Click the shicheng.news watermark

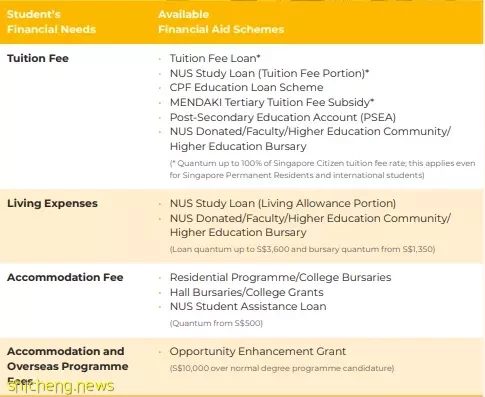pyautogui.click(x=61, y=386)
